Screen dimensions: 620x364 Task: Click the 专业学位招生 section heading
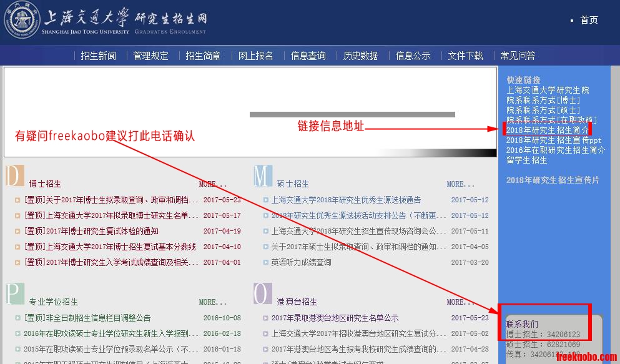click(53, 302)
